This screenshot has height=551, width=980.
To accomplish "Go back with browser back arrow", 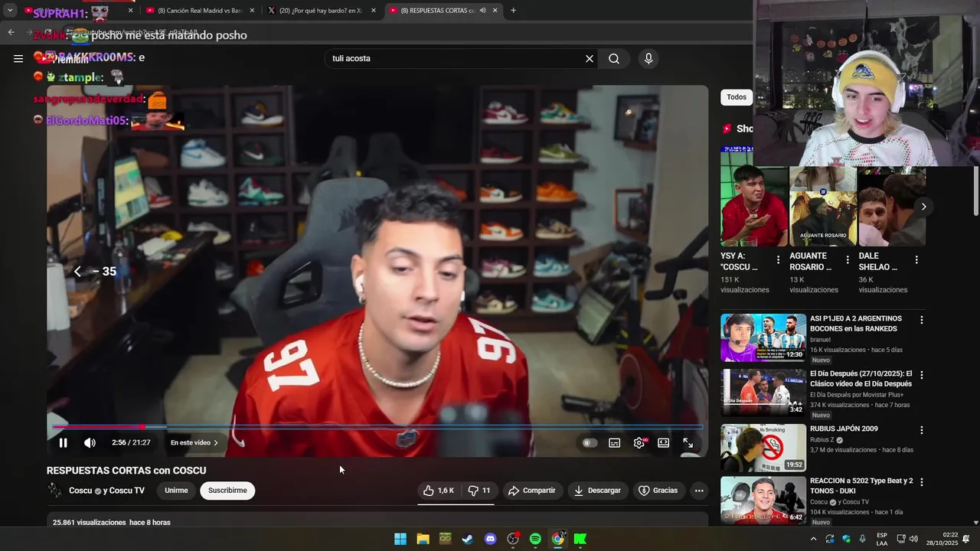I will (x=11, y=32).
